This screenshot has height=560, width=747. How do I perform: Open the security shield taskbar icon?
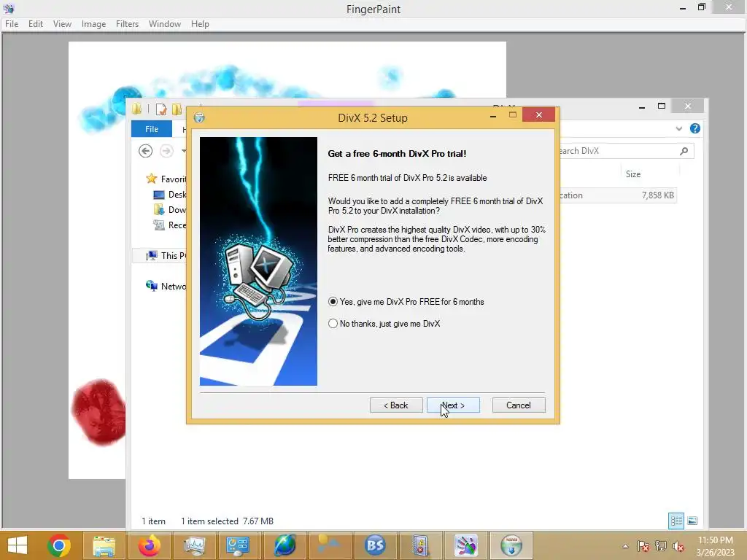tap(420, 545)
